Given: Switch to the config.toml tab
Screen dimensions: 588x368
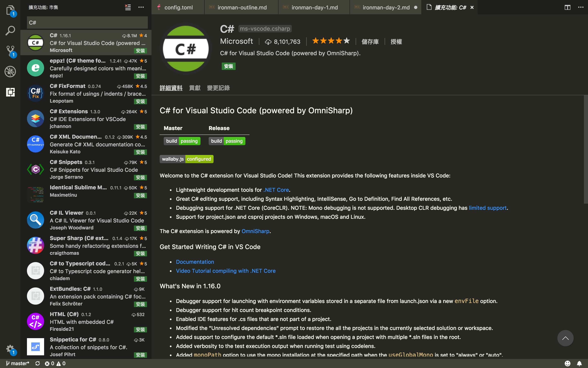Looking at the screenshot, I should 178,7.
